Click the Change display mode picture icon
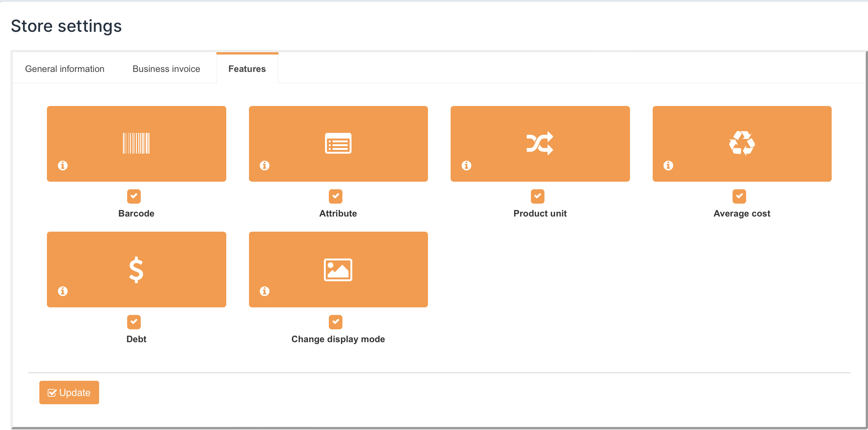This screenshot has height=430, width=868. 338,270
